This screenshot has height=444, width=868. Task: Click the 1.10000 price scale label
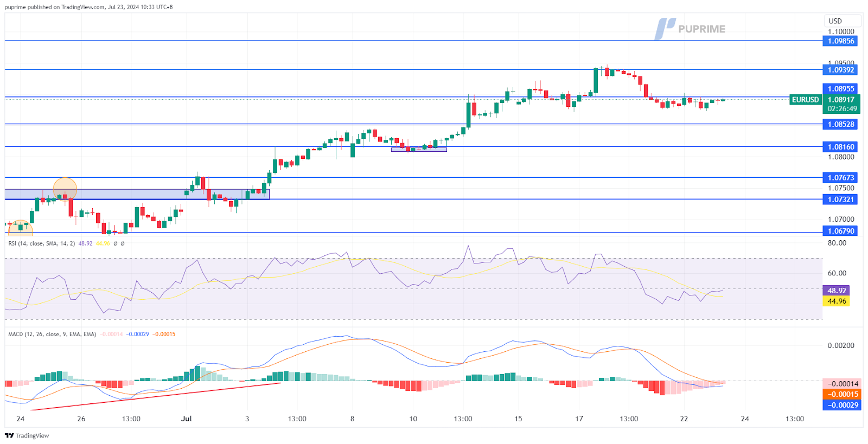pyautogui.click(x=841, y=31)
